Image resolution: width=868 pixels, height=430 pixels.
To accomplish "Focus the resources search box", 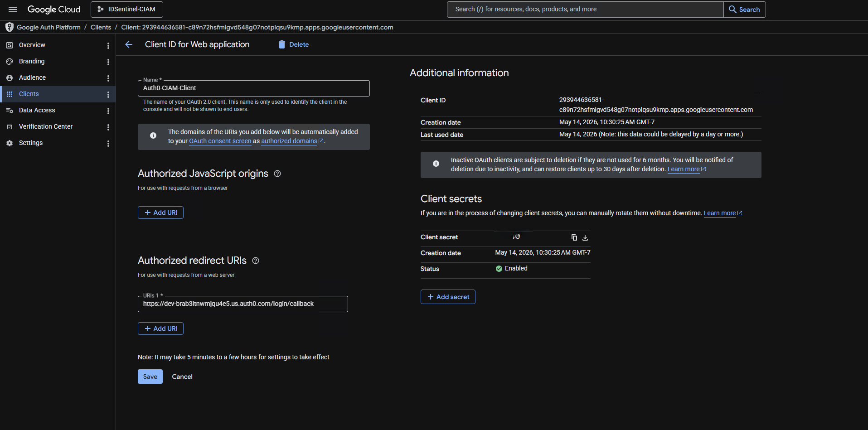I will point(585,10).
